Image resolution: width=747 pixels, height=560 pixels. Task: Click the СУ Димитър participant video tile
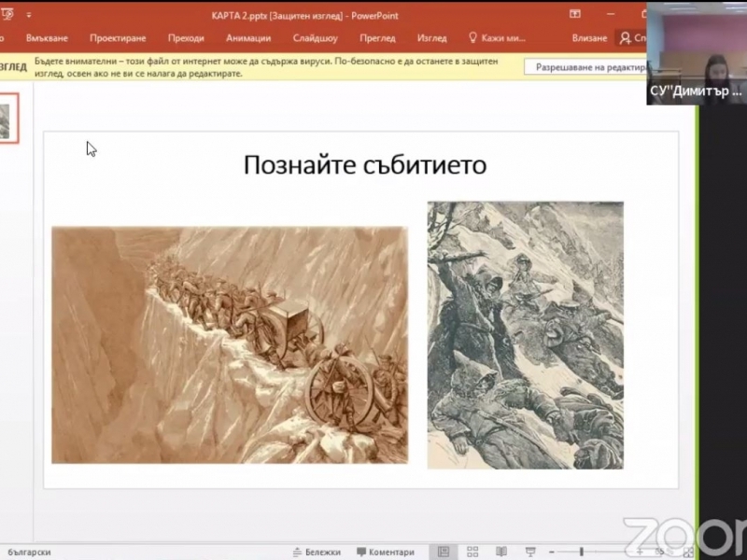click(x=697, y=53)
